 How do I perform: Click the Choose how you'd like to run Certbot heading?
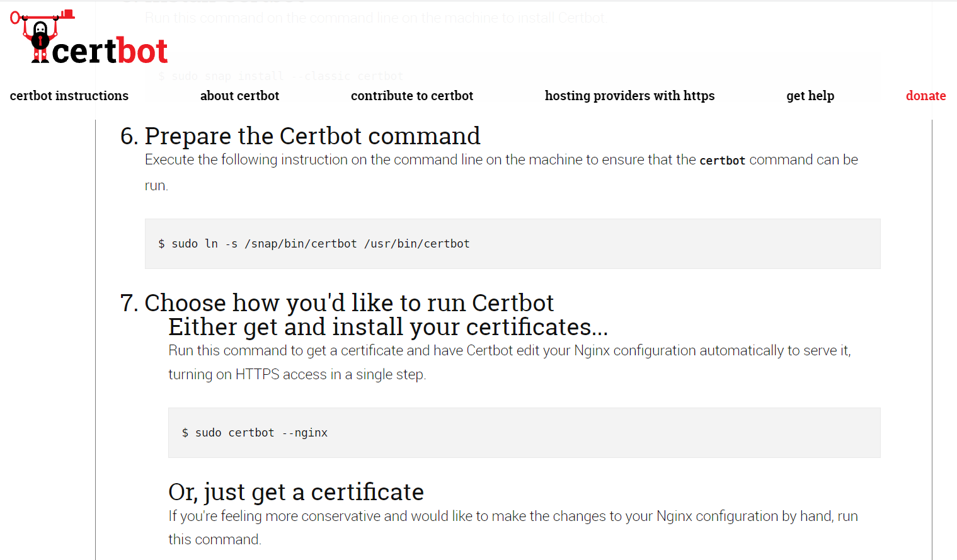[348, 303]
